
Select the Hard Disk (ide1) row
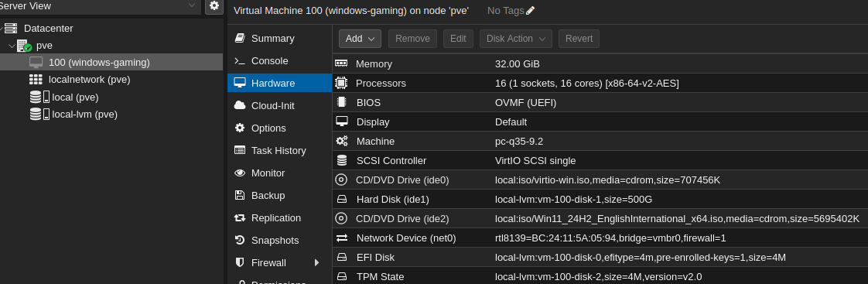(600, 200)
